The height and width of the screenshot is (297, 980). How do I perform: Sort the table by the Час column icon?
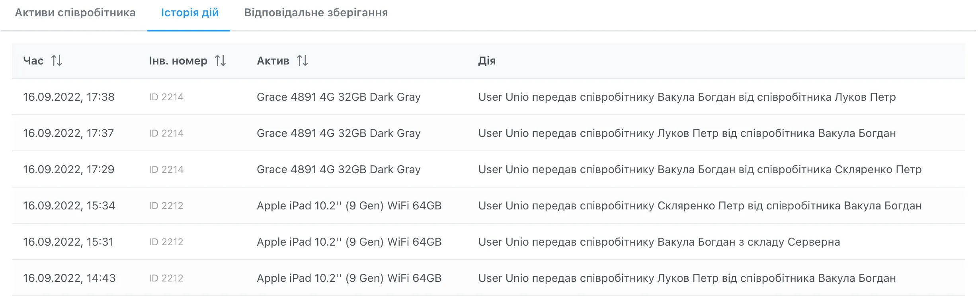coord(57,61)
